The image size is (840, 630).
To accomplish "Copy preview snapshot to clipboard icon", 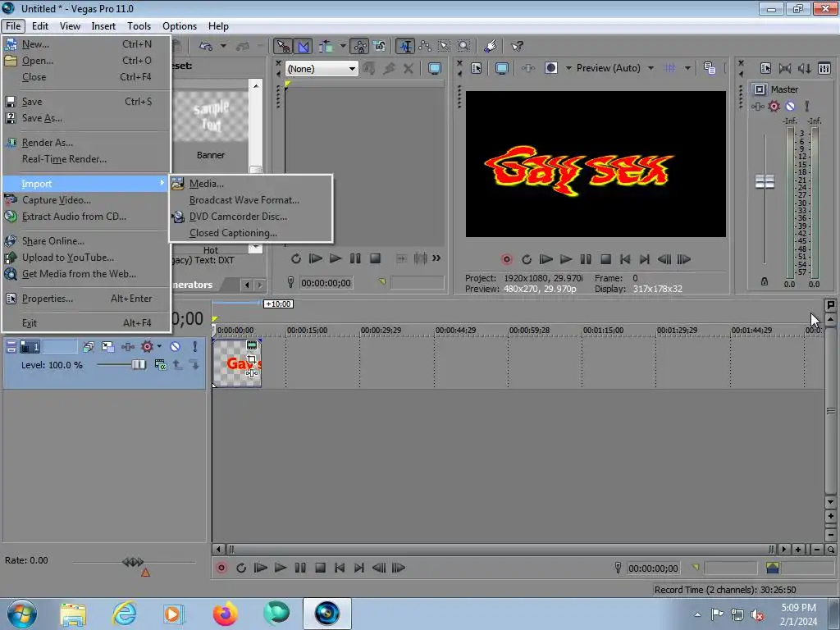I will click(x=710, y=68).
